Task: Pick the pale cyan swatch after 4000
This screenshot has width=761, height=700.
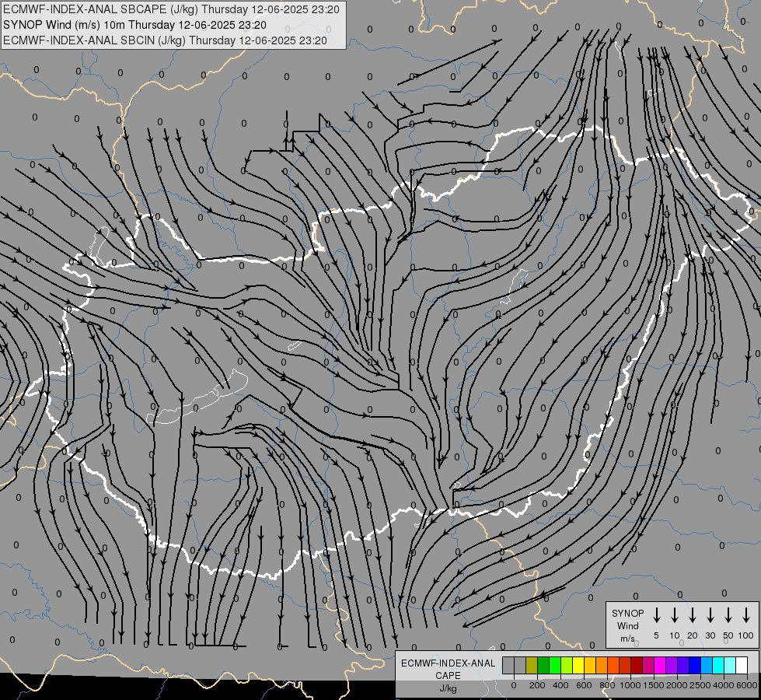Action: coord(730,665)
